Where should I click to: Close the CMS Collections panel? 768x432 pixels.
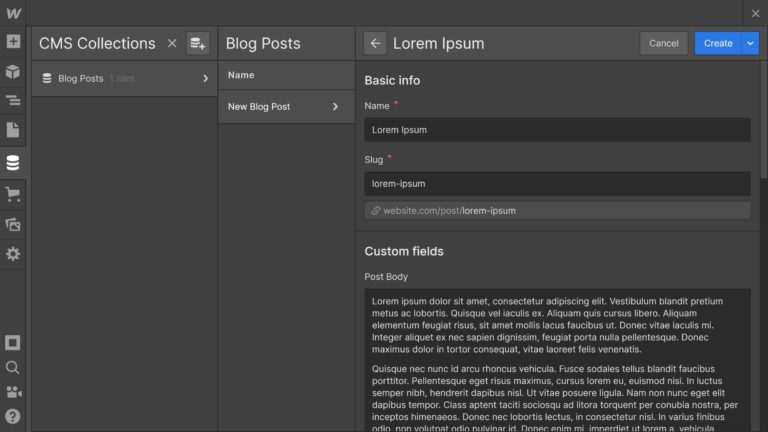pos(172,43)
